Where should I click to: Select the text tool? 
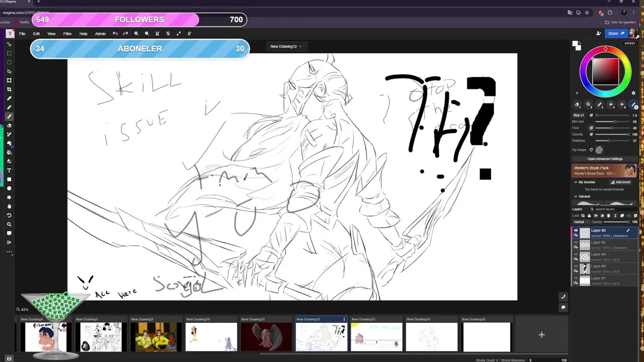(x=9, y=170)
